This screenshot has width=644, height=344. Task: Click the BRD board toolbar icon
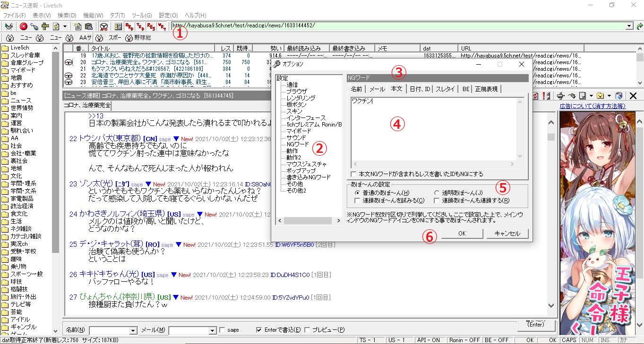coord(129,26)
